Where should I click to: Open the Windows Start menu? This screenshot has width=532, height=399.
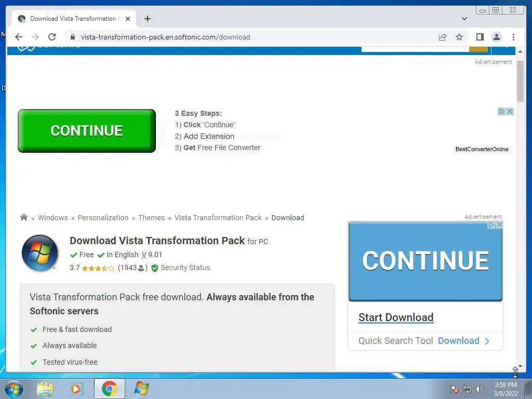(14, 389)
